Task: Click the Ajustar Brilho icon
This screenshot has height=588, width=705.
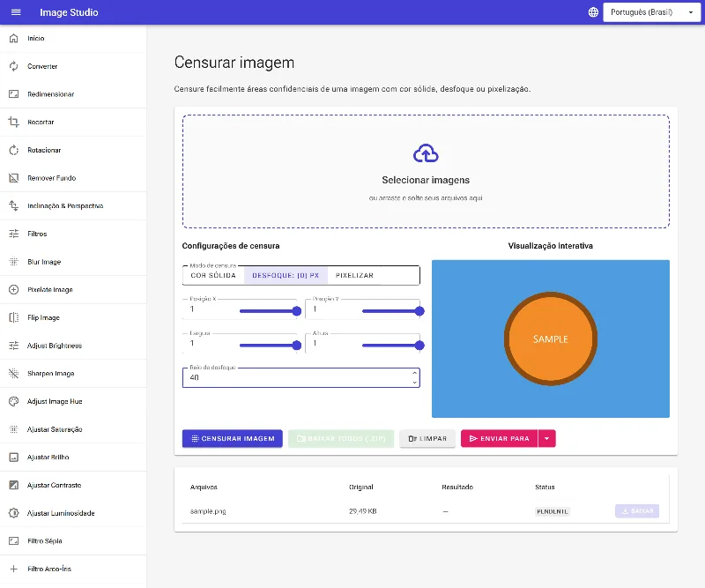Action: tap(14, 457)
